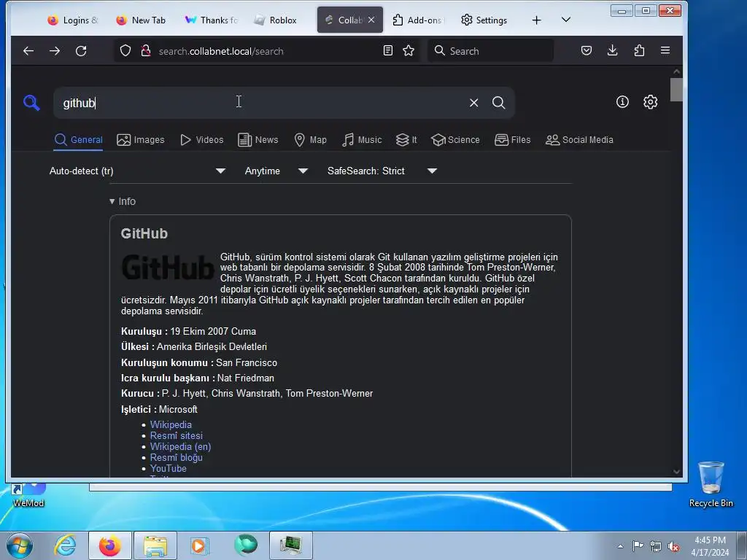This screenshot has height=560, width=747.
Task: Open the Wikipedia (en) link
Action: point(181,447)
